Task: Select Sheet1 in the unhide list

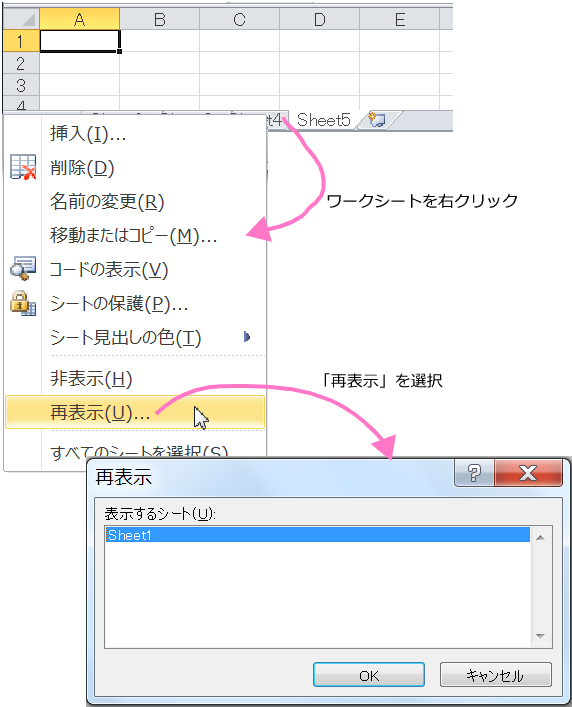Action: (318, 535)
